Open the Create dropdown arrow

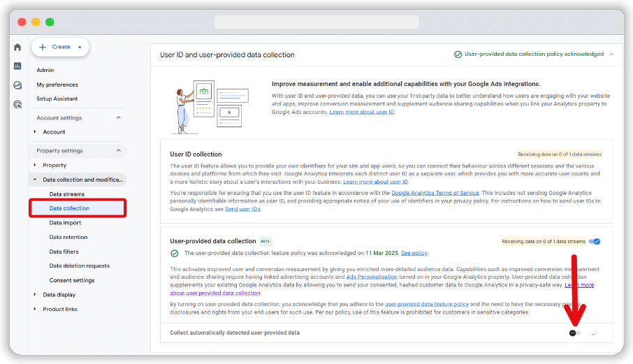coord(80,48)
